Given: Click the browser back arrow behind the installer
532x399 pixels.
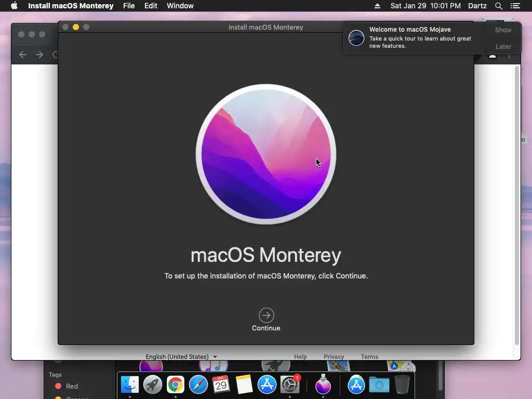Looking at the screenshot, I should (23, 55).
